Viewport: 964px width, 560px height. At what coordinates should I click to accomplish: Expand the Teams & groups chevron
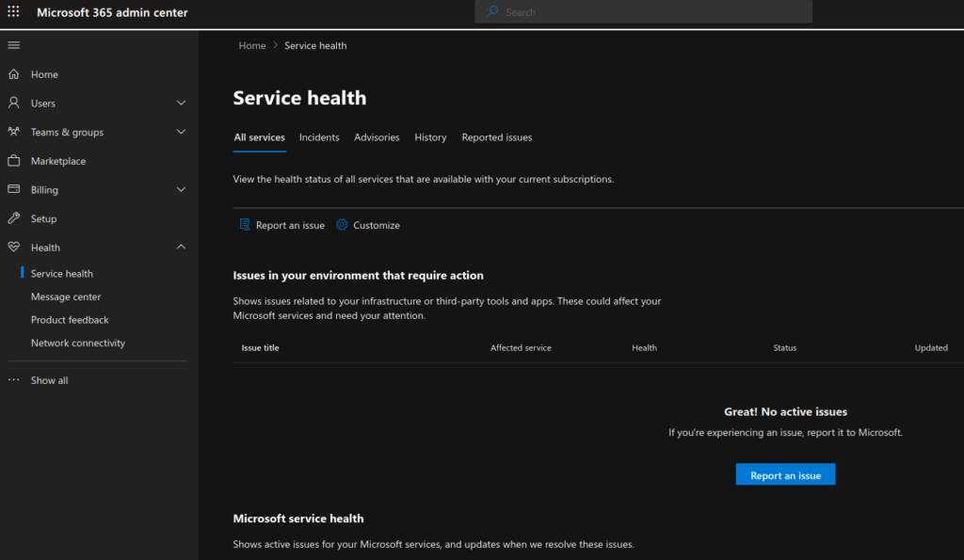pos(181,132)
